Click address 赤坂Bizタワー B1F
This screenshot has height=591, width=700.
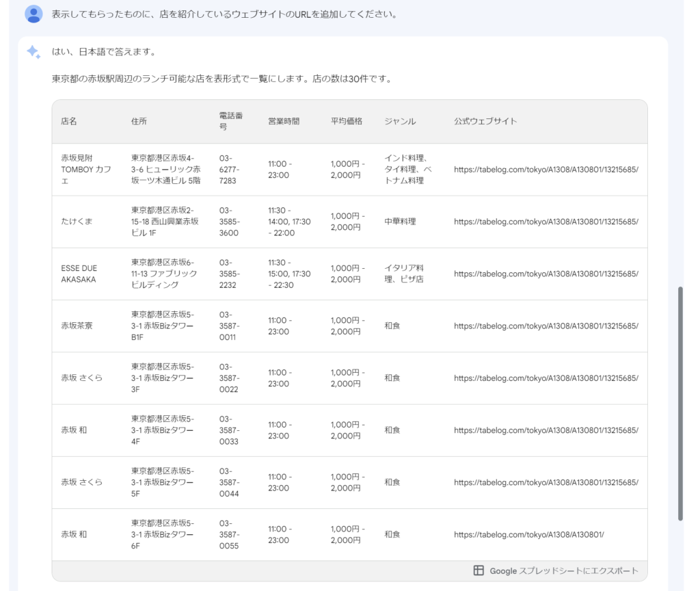163,326
